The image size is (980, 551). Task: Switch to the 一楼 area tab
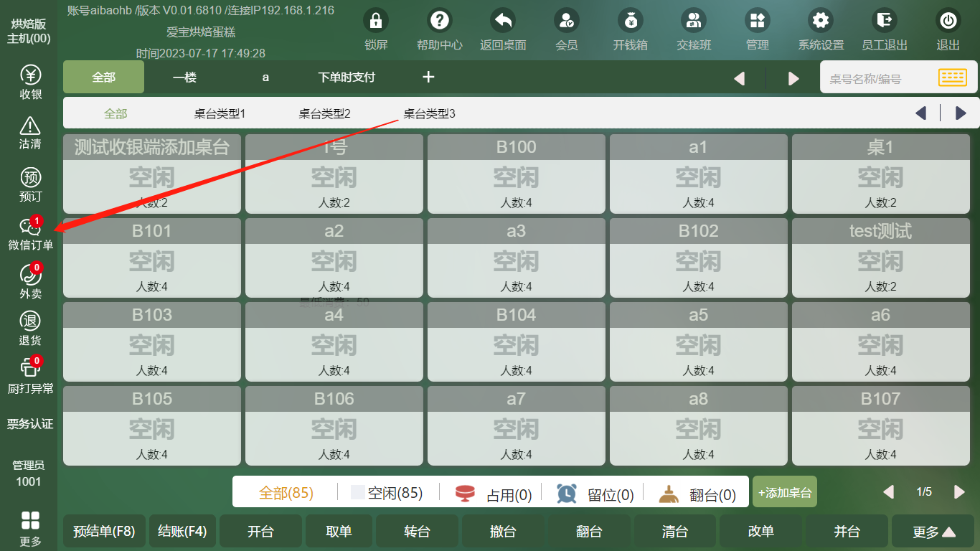184,77
